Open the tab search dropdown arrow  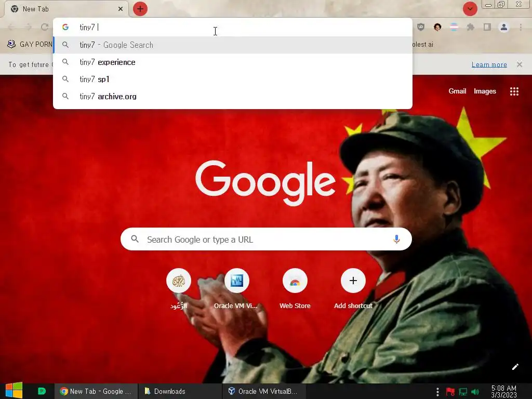tap(470, 9)
